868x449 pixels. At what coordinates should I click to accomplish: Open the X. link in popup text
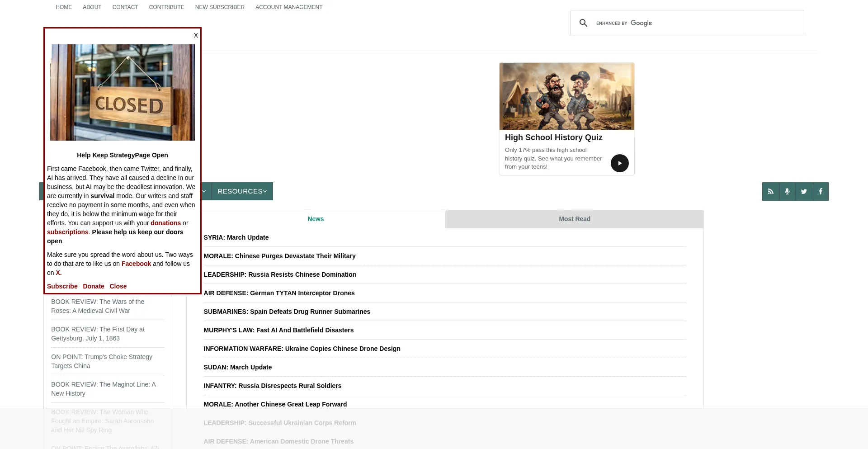(59, 273)
